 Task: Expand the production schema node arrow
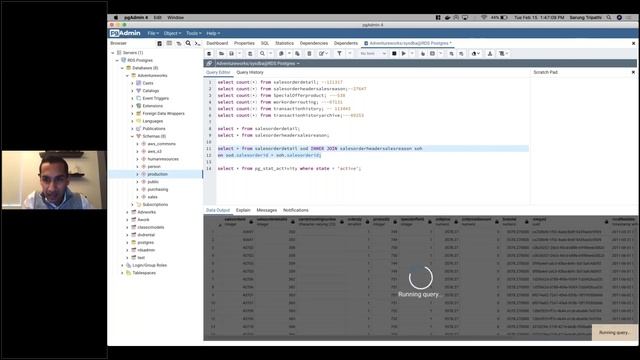[138, 174]
